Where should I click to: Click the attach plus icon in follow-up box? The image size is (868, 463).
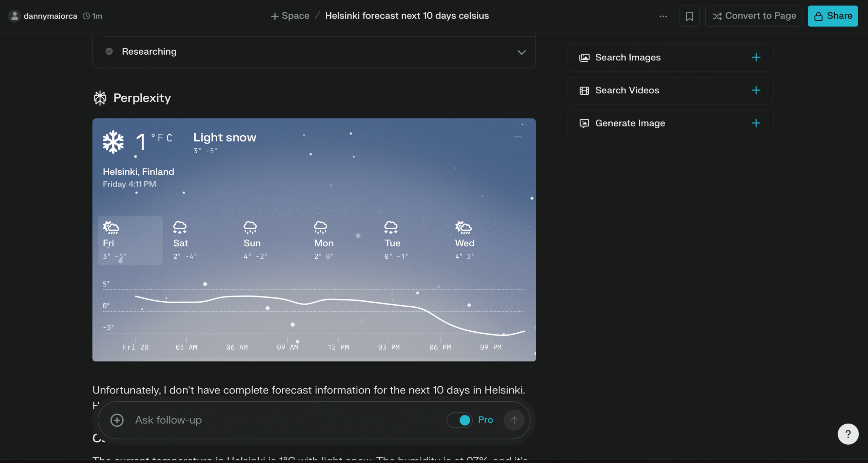click(117, 420)
